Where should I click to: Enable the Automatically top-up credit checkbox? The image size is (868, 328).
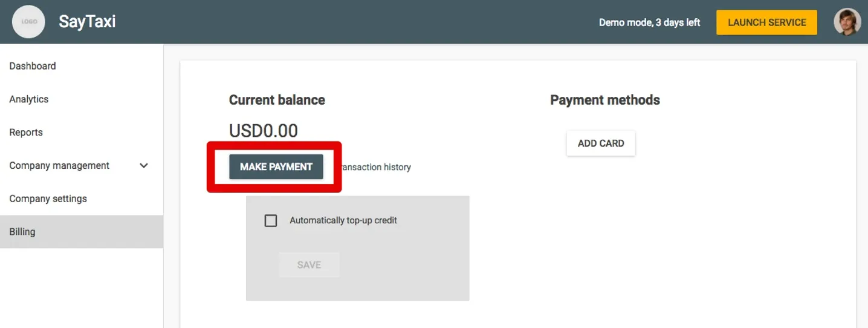point(271,221)
